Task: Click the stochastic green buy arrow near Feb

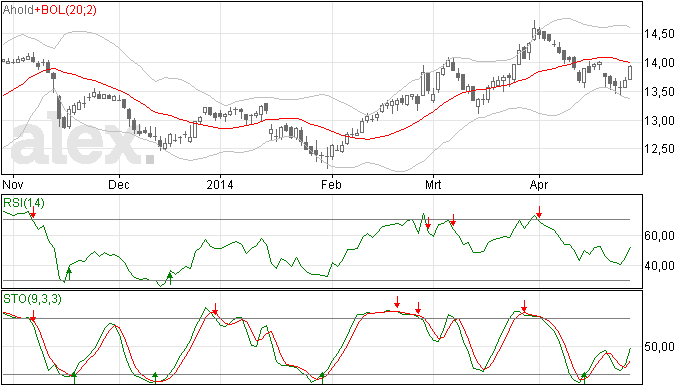Action: 323,378
